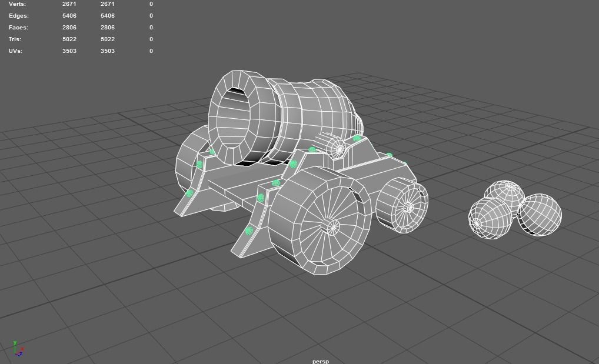Click the X axis on the view gizmo
Viewport: 599px width, 364px height.
click(x=22, y=349)
